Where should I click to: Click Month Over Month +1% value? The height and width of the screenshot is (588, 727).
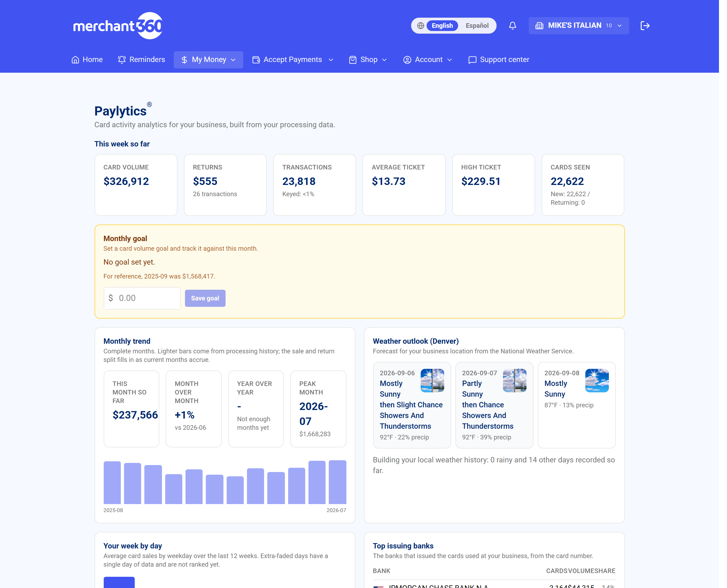point(185,415)
